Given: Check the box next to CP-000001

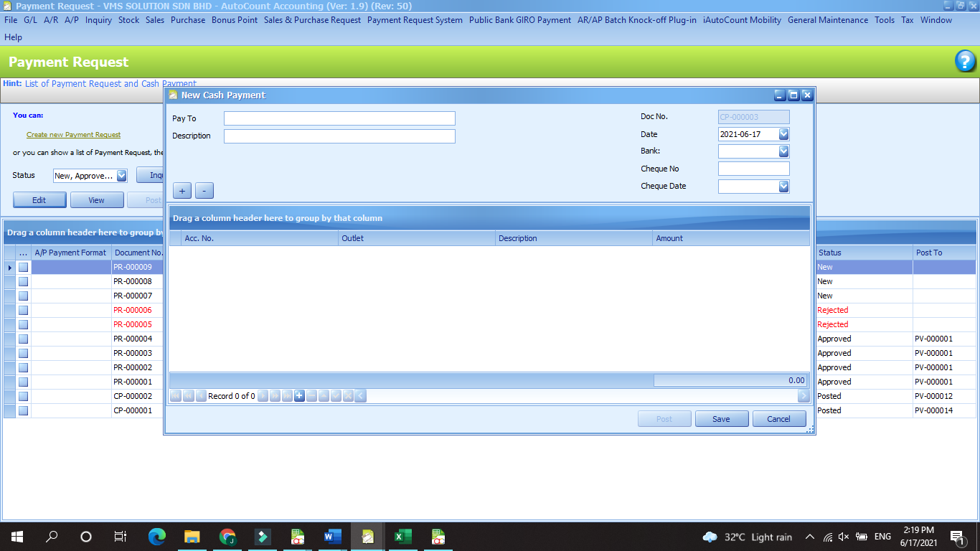Looking at the screenshot, I should [24, 410].
